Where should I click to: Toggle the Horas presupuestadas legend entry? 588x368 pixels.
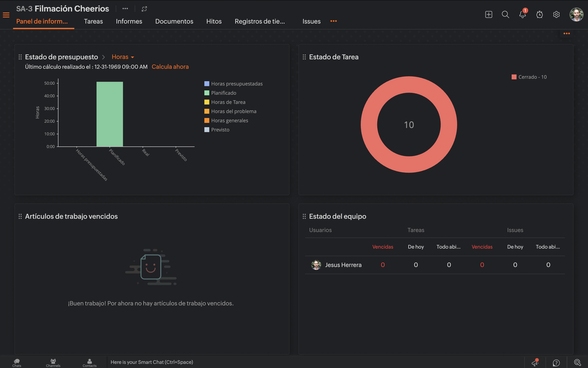click(x=237, y=84)
